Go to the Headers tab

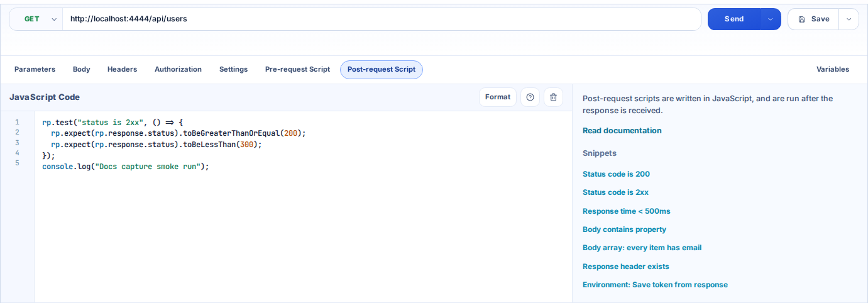coord(122,69)
